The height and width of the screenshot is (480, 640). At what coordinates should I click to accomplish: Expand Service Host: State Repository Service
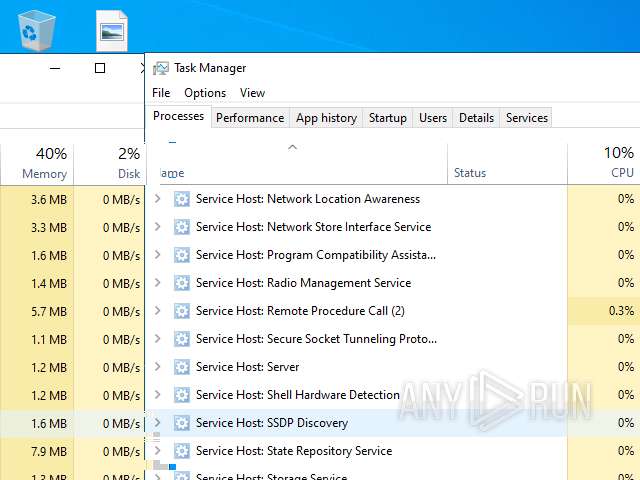pos(158,450)
